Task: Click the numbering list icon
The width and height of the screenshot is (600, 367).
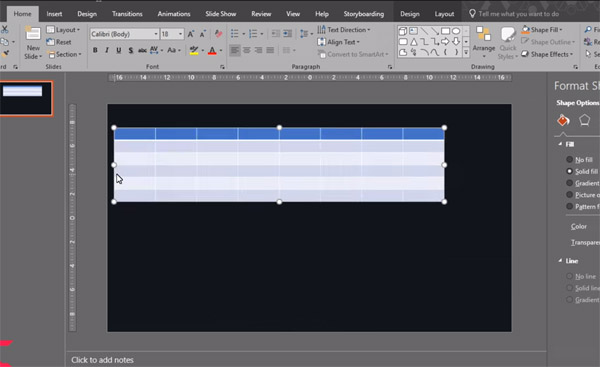Action: click(x=253, y=34)
